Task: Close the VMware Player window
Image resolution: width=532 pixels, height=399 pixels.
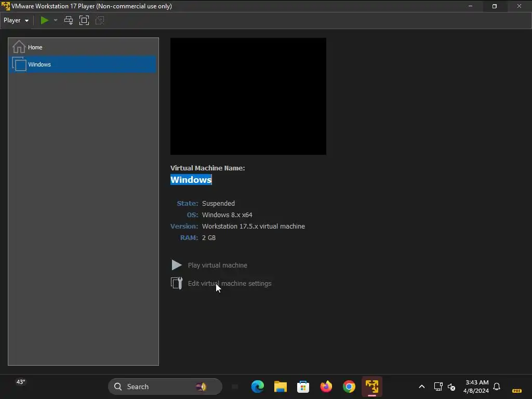Action: click(519, 6)
